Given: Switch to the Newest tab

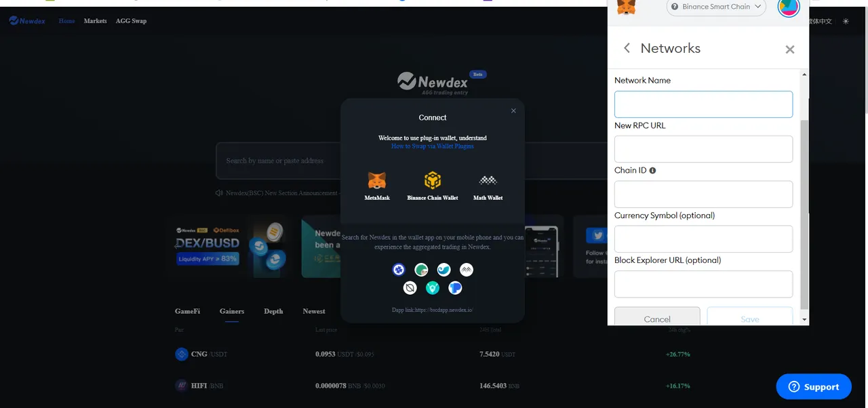Looking at the screenshot, I should [x=314, y=311].
